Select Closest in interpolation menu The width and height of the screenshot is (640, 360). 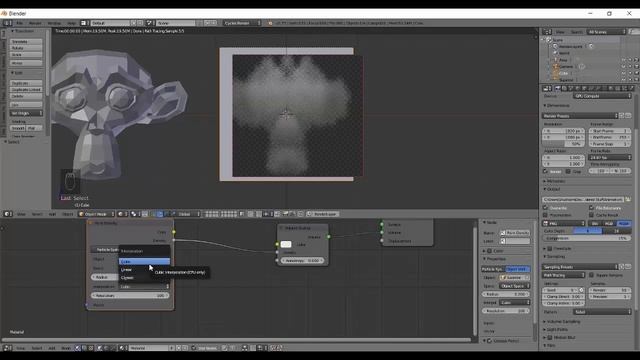[x=144, y=278]
